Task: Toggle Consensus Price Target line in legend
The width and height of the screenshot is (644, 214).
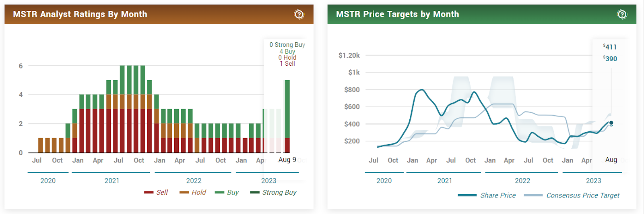Action: tap(572, 195)
